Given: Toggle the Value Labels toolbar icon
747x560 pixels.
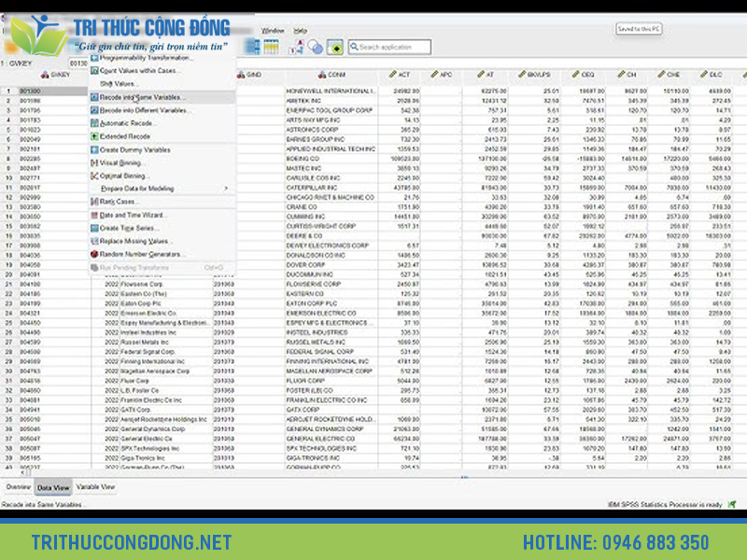Looking at the screenshot, I should pyautogui.click(x=297, y=47).
